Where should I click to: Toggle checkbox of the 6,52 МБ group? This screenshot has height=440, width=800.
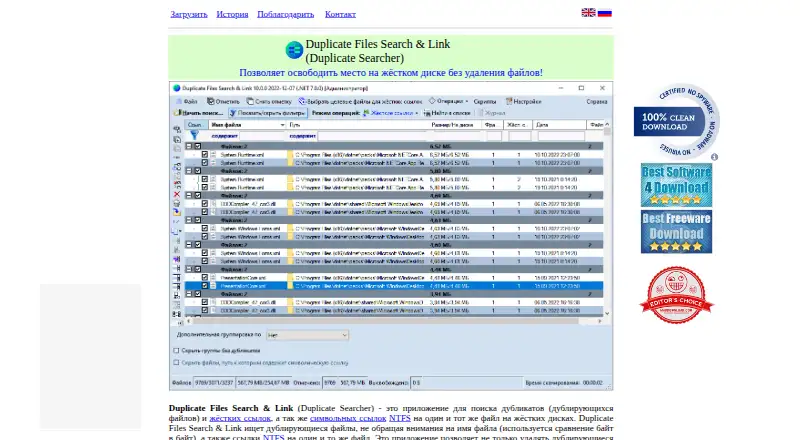pos(198,146)
